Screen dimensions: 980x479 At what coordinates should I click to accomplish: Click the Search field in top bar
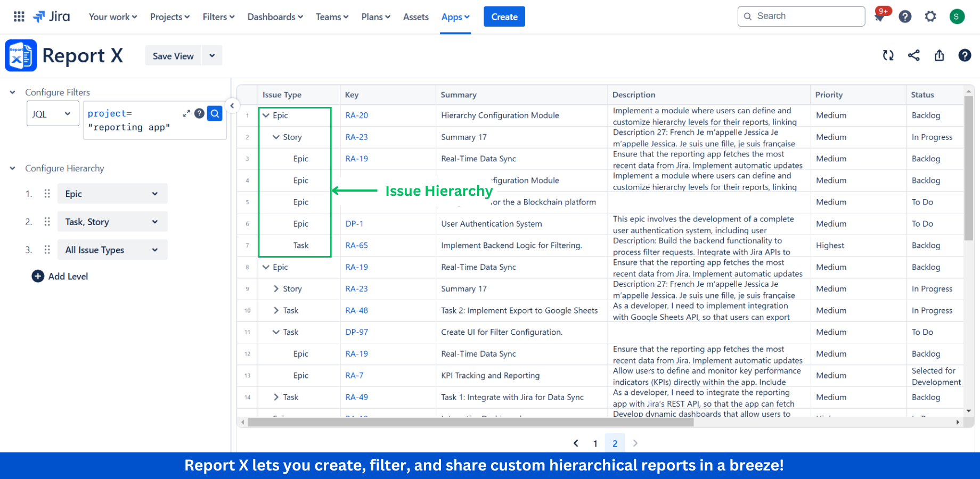[x=801, y=16]
